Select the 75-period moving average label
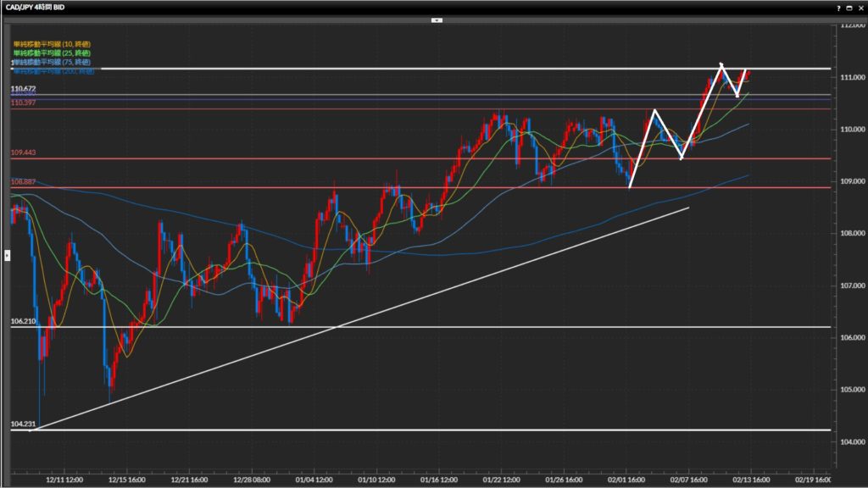 click(52, 63)
